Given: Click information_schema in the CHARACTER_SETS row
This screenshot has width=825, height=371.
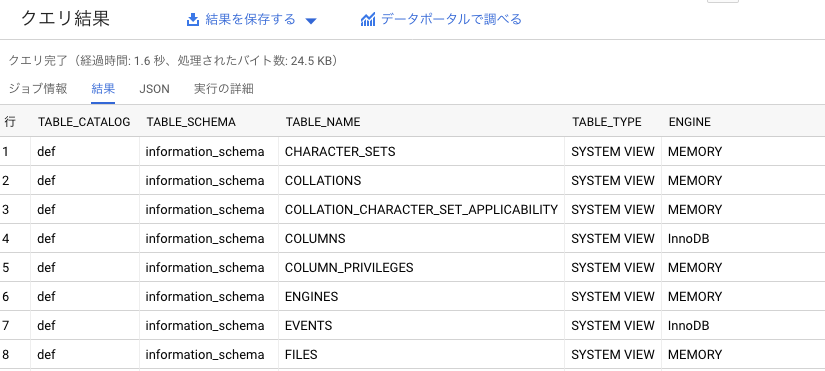Looking at the screenshot, I should (205, 152).
